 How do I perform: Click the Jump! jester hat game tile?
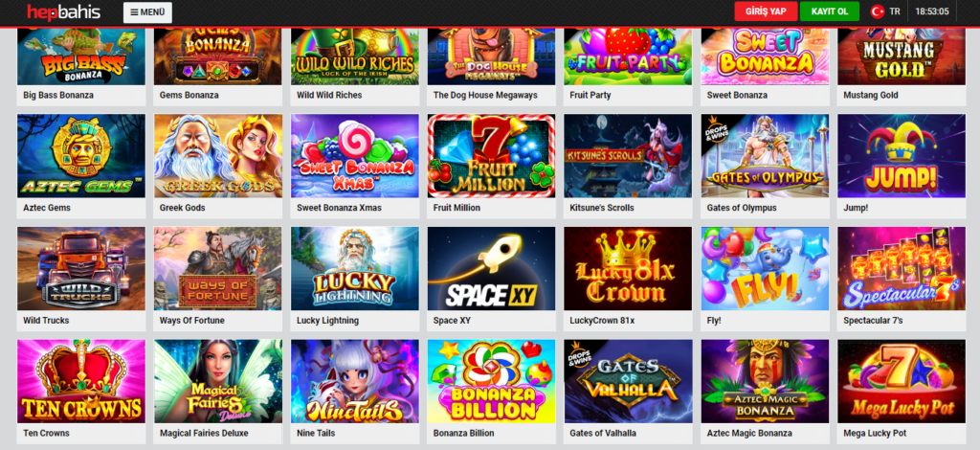coord(902,156)
